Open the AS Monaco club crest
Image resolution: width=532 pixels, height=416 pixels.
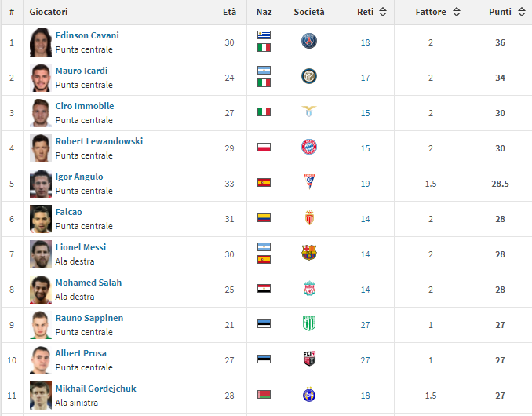(309, 218)
